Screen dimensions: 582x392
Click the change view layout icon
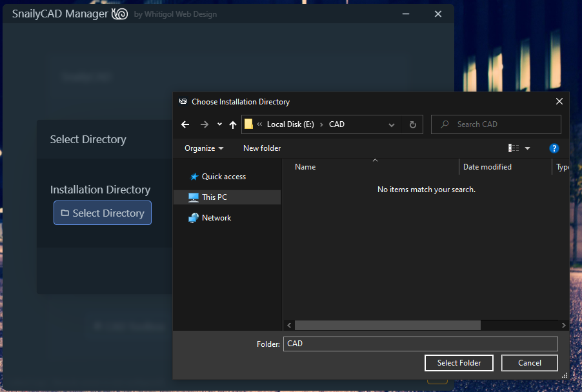pyautogui.click(x=514, y=148)
